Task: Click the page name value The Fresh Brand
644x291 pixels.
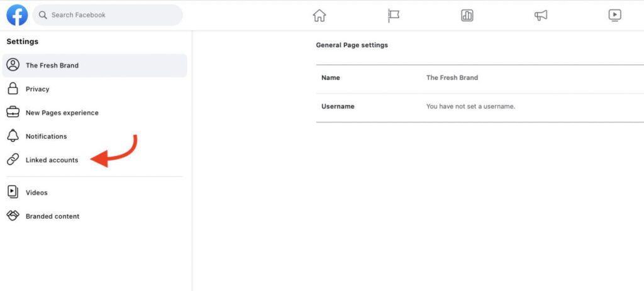Action: [x=452, y=77]
